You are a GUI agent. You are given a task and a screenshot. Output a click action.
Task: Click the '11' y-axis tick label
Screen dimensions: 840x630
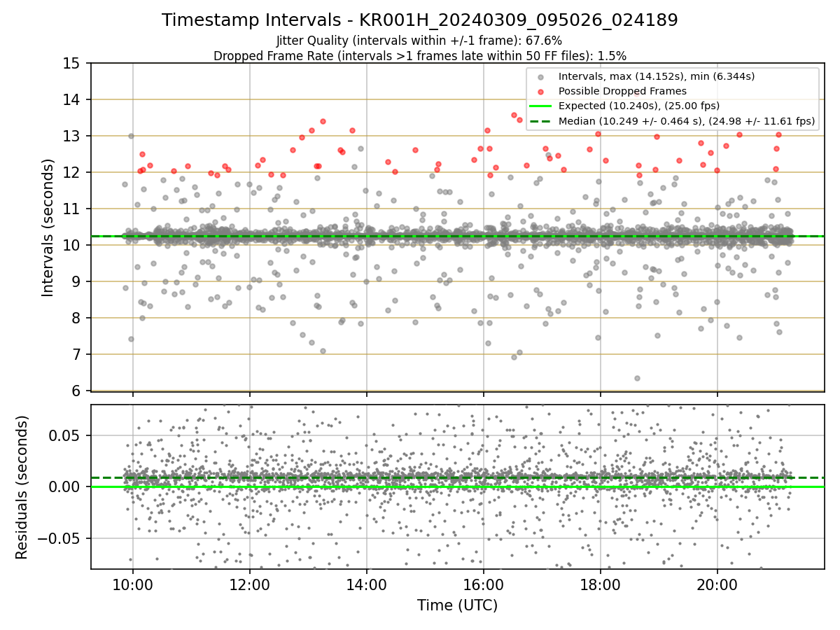tap(73, 209)
